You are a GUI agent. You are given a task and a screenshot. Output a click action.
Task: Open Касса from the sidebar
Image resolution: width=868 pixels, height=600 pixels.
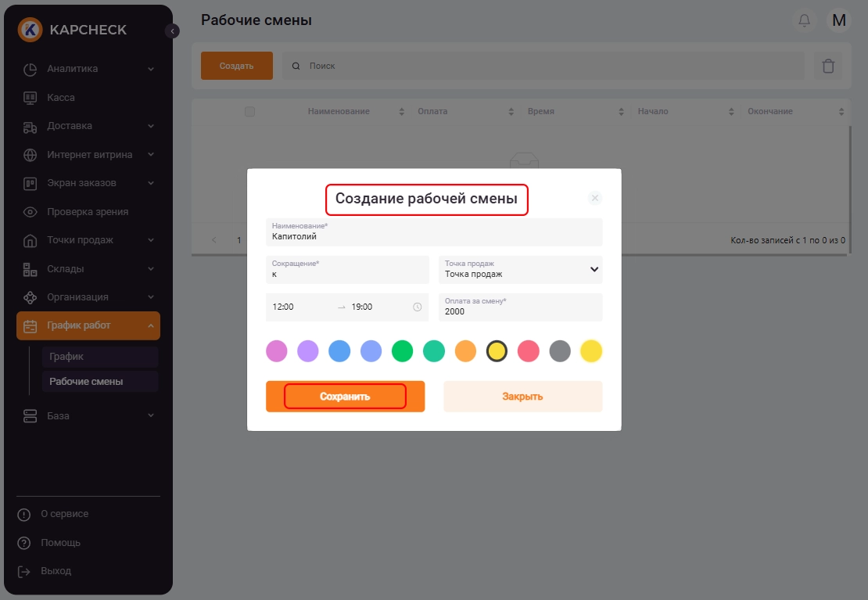61,98
